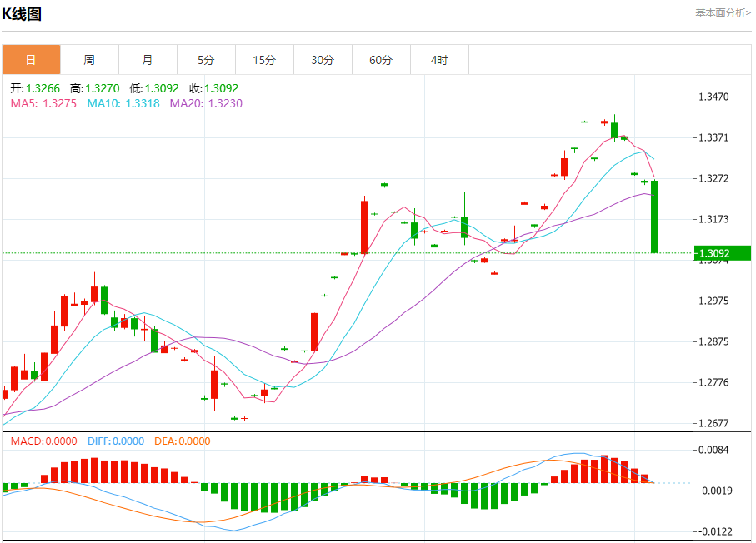
Task: Open the 4时 interval tab
Action: [440, 60]
